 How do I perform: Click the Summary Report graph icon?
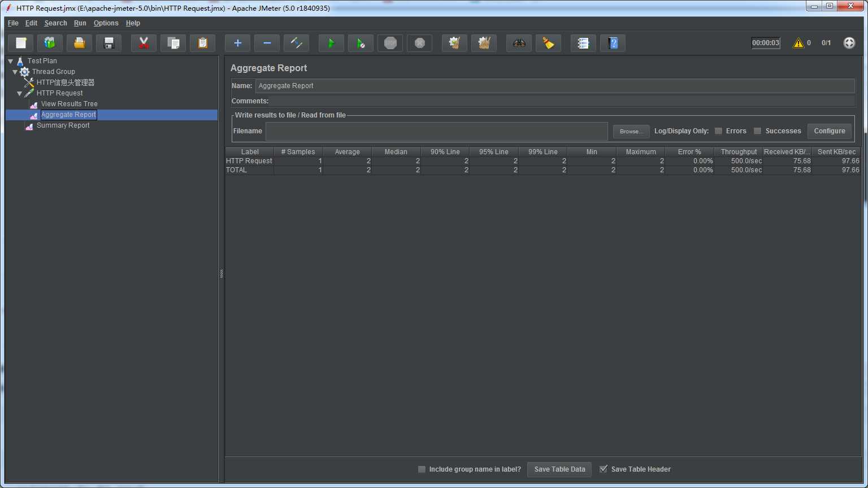coord(29,126)
